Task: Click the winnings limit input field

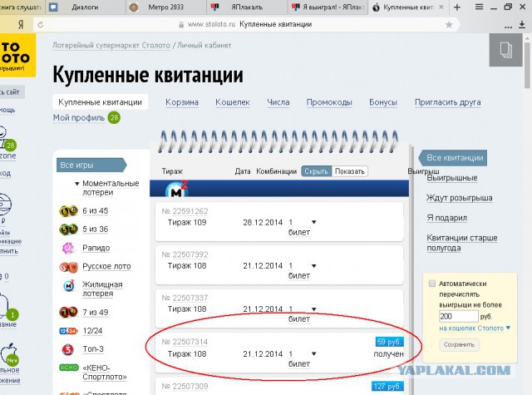Action: [x=458, y=316]
